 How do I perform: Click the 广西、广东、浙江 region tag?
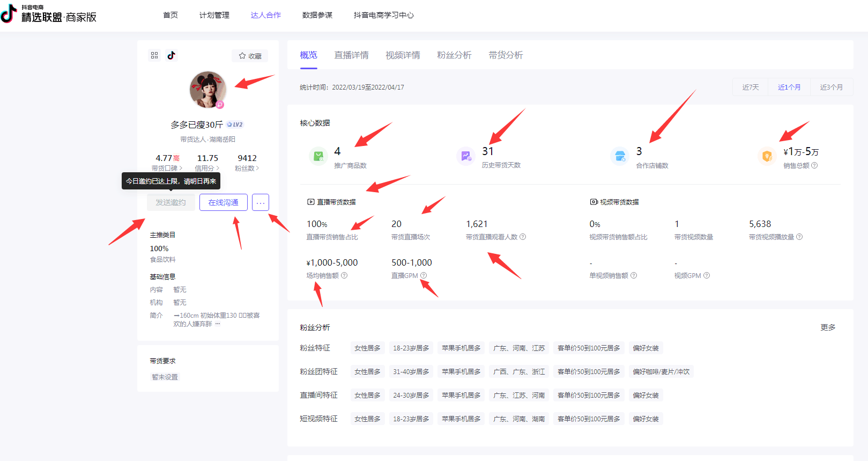click(519, 371)
